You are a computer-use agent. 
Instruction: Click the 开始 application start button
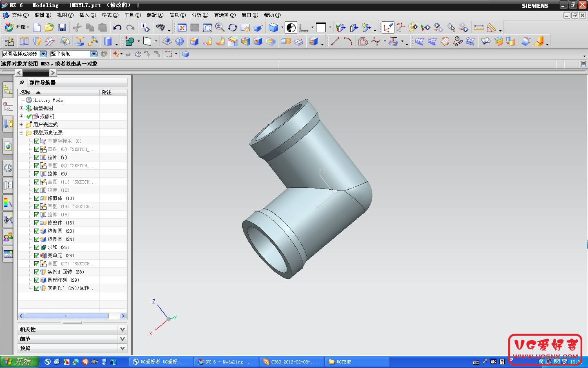click(16, 27)
